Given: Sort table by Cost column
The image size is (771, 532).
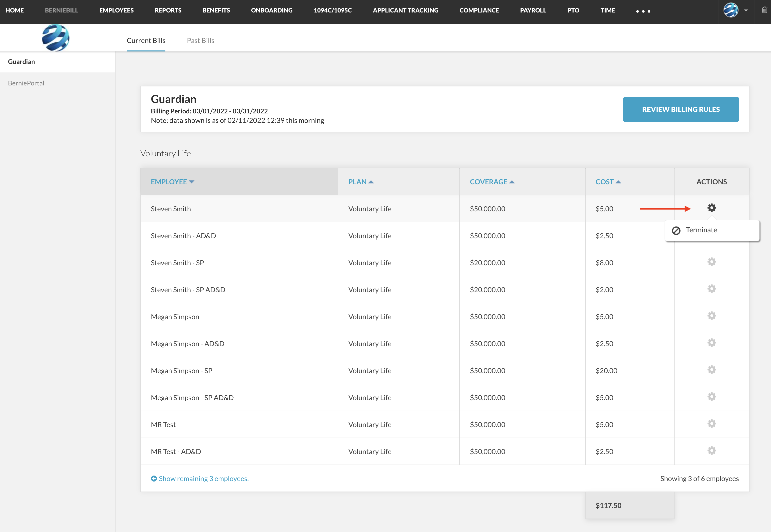Looking at the screenshot, I should click(x=608, y=182).
